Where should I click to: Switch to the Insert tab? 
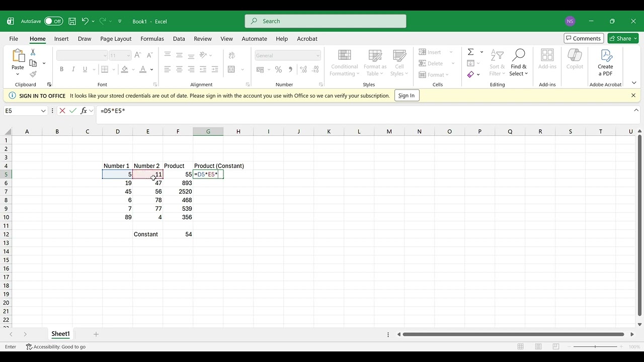coord(61,39)
